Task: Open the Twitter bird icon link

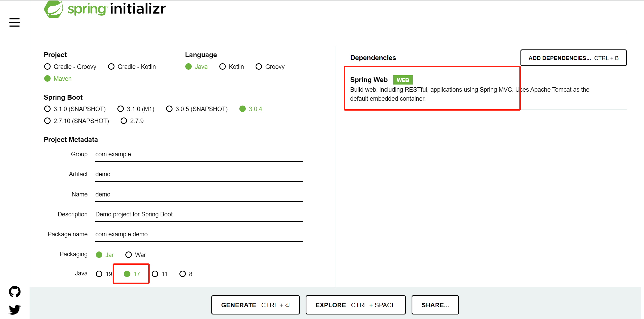Action: tap(15, 309)
